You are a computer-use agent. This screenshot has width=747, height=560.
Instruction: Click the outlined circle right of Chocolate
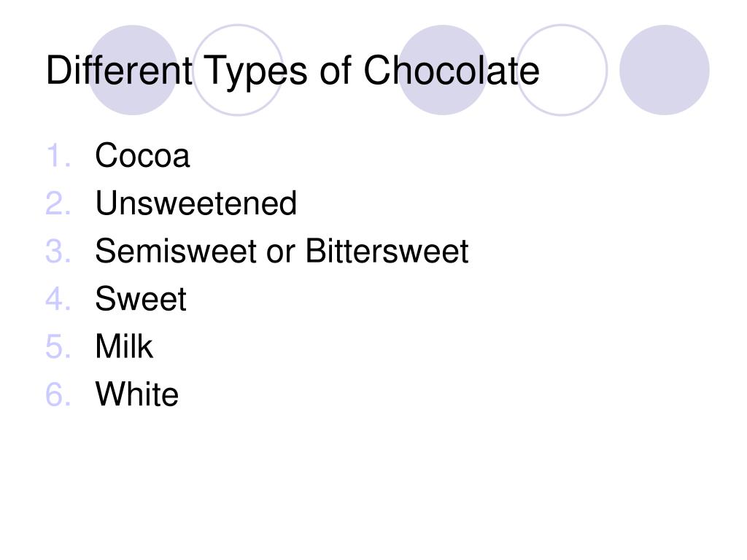[562, 70]
